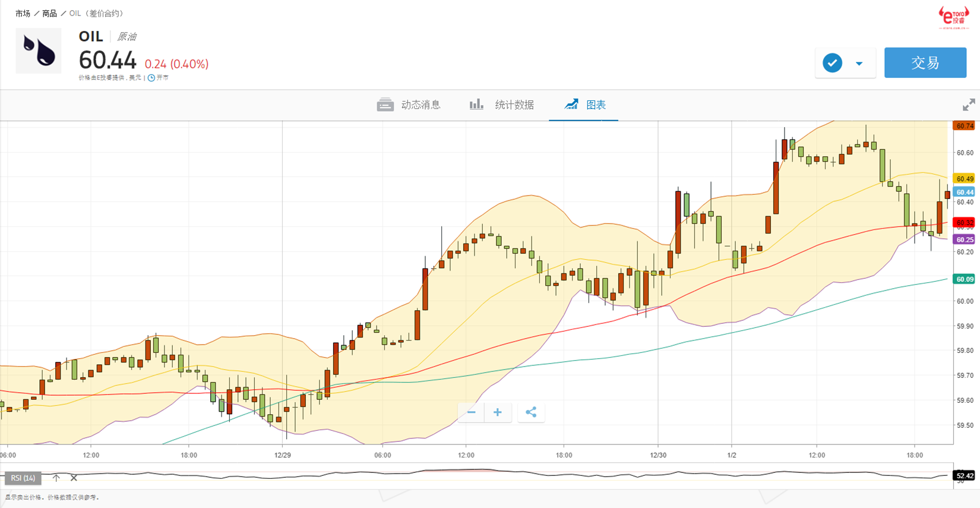Click the blue 交易 trade button
The image size is (980, 508).
pos(925,63)
